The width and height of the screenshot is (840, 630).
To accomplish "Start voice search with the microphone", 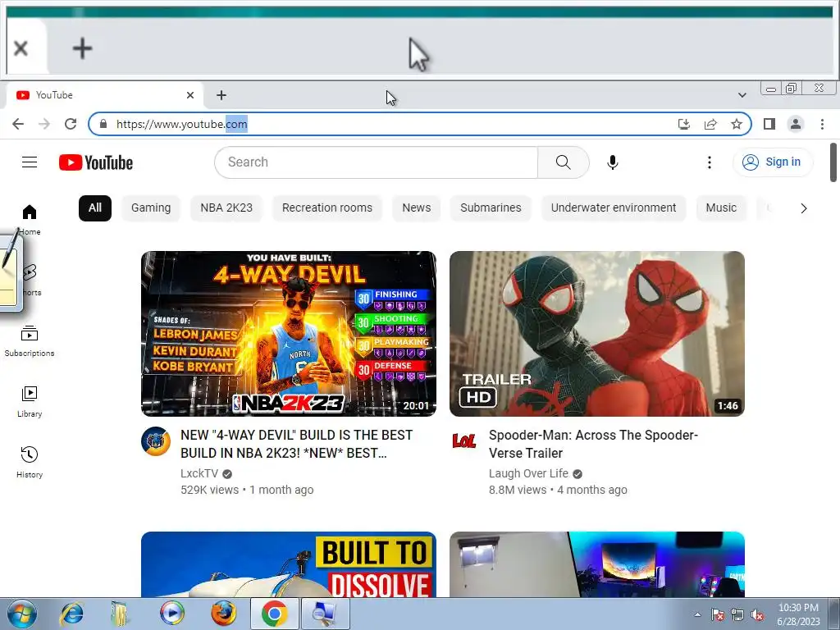I will [x=612, y=162].
